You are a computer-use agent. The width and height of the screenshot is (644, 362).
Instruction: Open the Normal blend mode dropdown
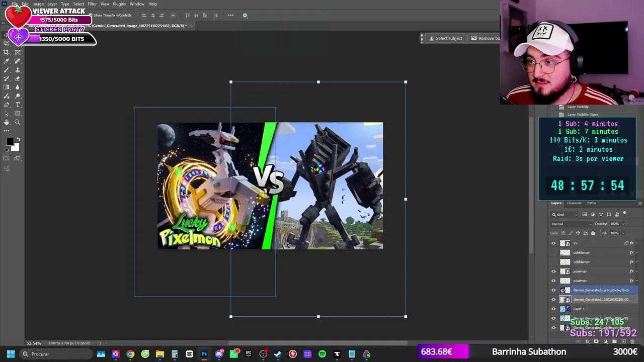tap(572, 224)
